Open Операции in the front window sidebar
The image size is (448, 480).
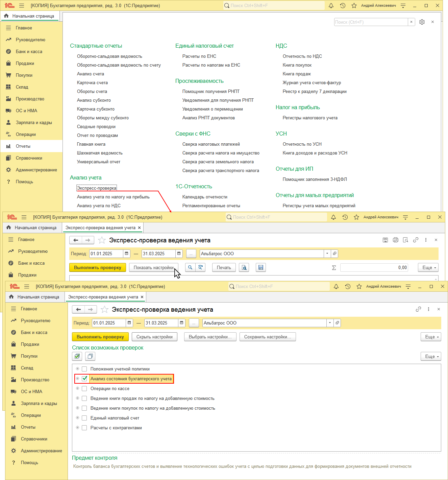[31, 415]
